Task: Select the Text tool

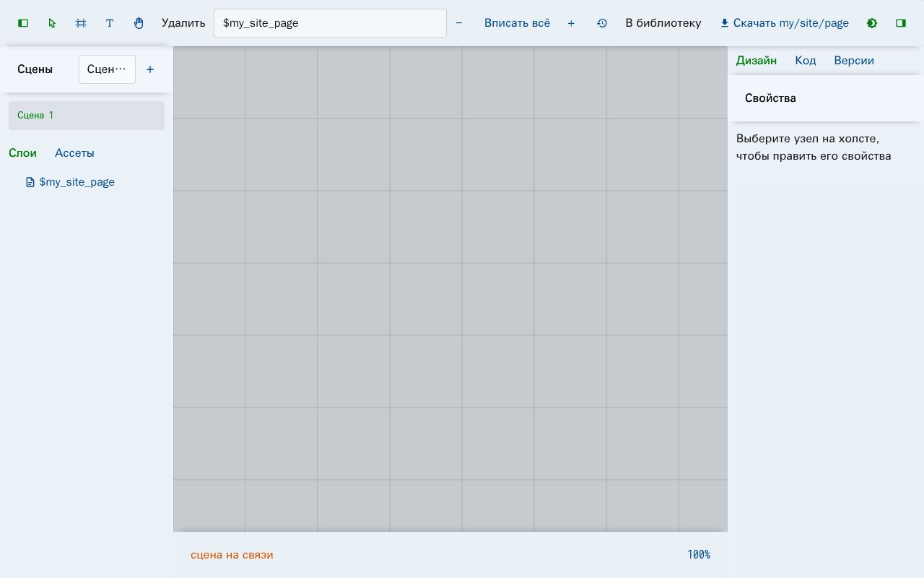Action: 110,23
